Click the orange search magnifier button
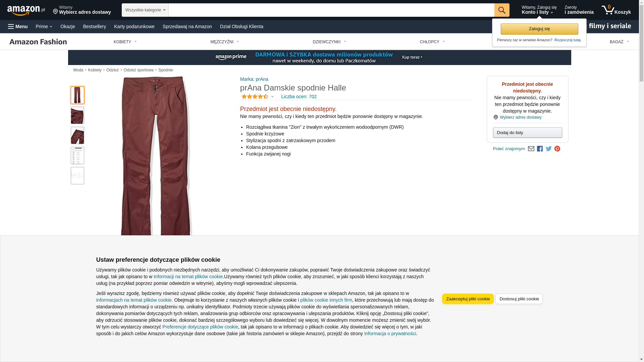This screenshot has height=362, width=644. click(x=502, y=10)
